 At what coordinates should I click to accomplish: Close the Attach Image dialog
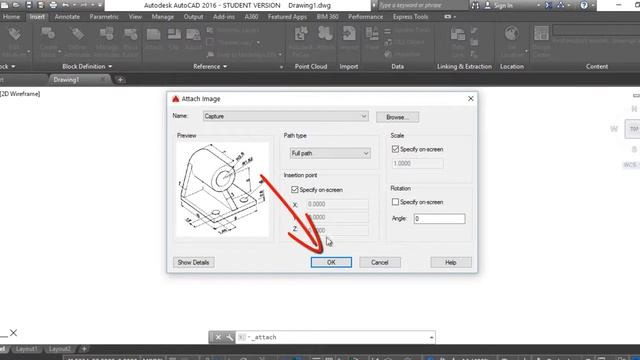click(471, 98)
